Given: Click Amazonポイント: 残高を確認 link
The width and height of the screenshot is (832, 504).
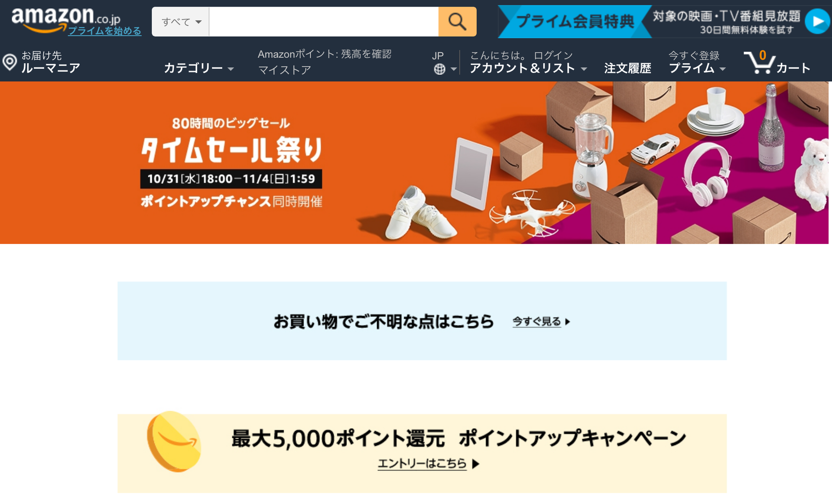Looking at the screenshot, I should click(x=325, y=54).
